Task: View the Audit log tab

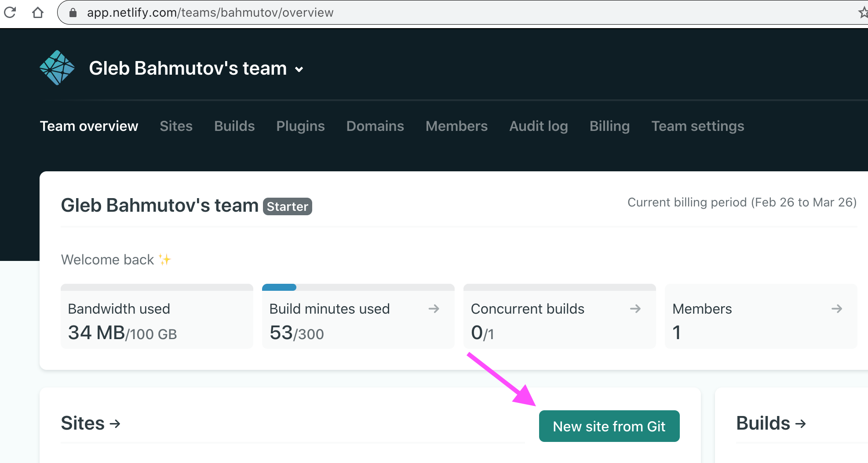Action: (x=539, y=126)
